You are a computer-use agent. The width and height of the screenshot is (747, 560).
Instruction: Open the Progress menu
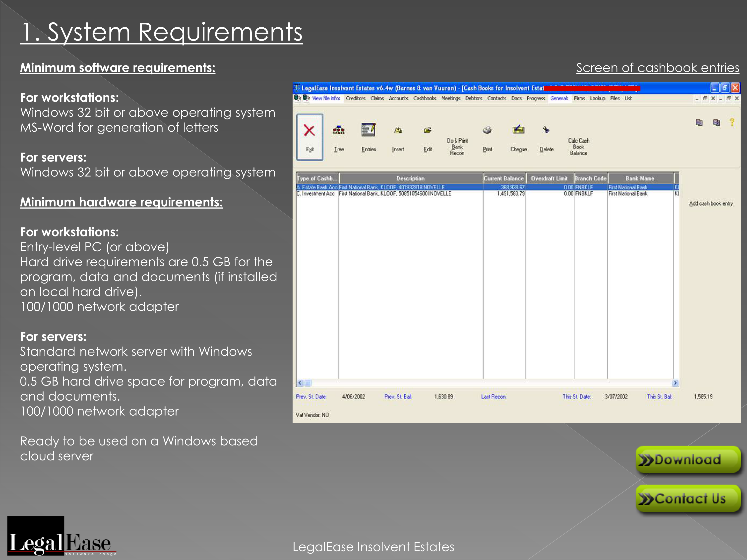(536, 98)
